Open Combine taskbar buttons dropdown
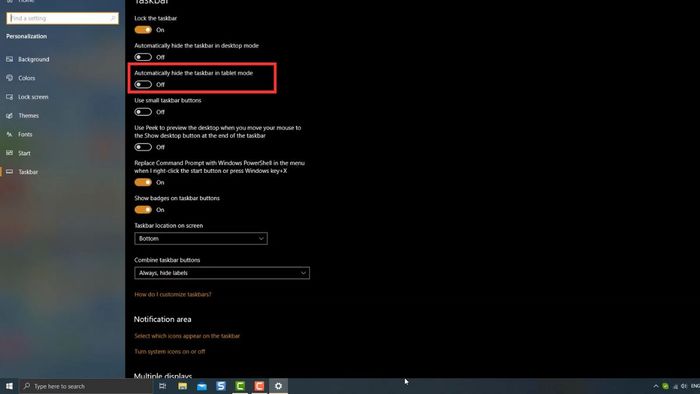 222,273
